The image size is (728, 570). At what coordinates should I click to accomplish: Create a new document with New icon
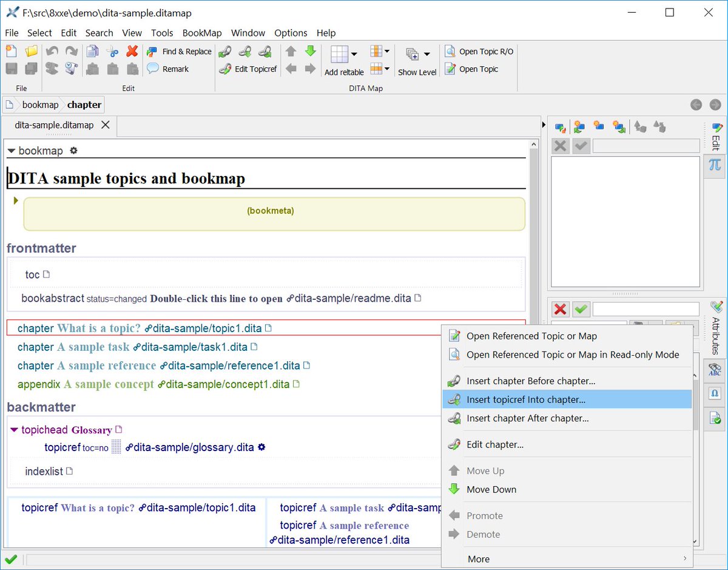(x=12, y=52)
